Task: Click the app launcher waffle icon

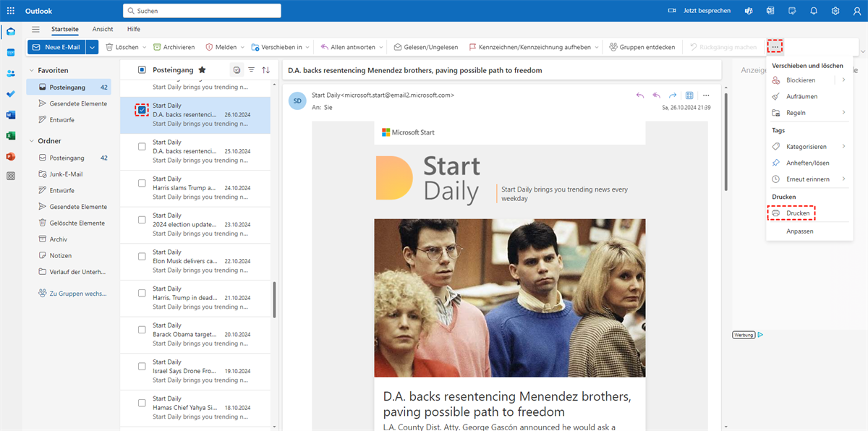Action: pyautogui.click(x=11, y=11)
